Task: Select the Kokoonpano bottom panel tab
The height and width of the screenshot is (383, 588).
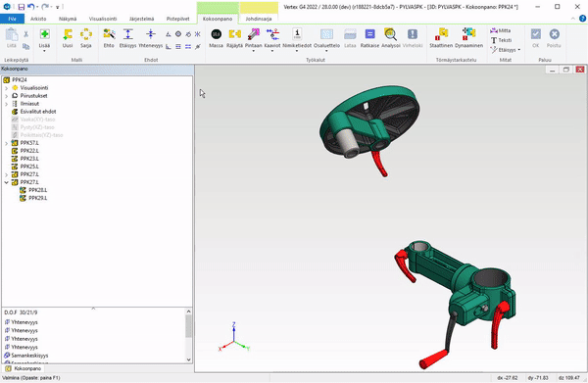Action: (24, 368)
